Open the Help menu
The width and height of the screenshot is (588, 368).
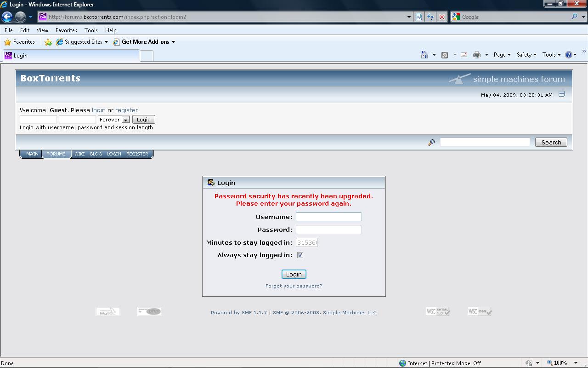[x=111, y=30]
